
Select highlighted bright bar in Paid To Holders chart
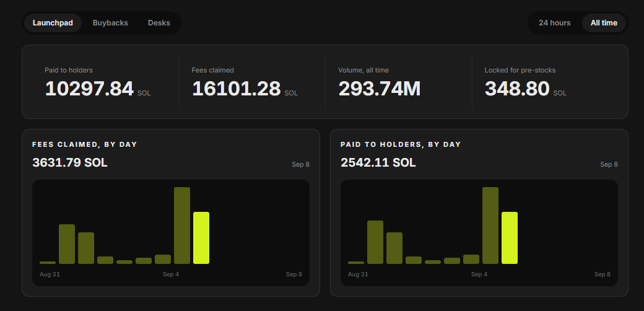[509, 238]
